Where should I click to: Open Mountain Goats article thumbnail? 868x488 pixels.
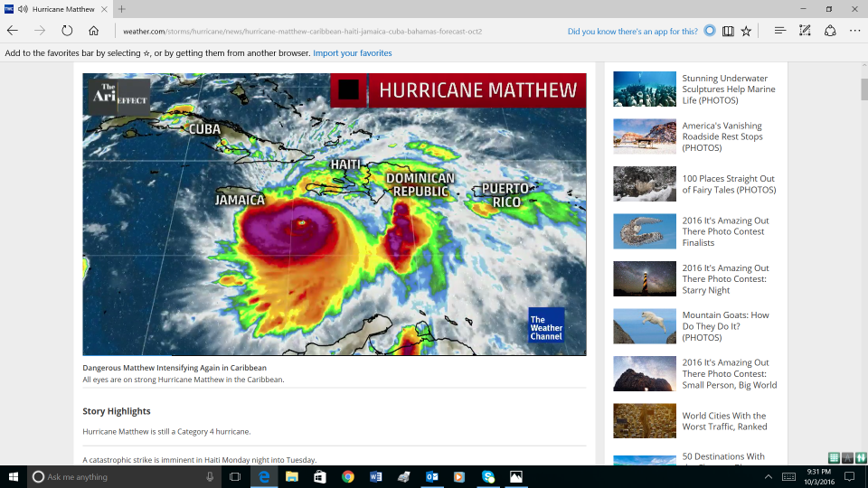click(644, 326)
